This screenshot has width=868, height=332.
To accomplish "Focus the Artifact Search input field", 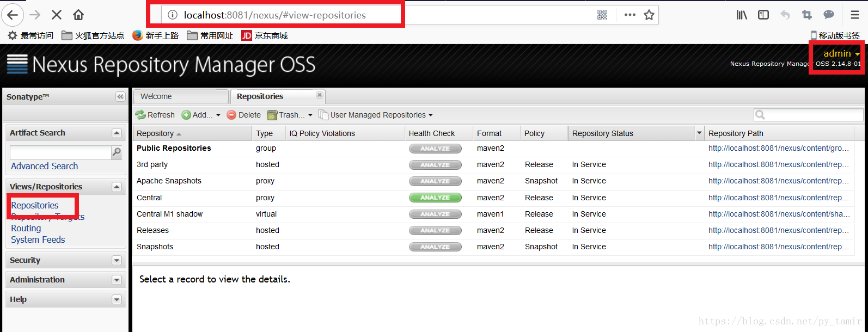I will (60, 152).
